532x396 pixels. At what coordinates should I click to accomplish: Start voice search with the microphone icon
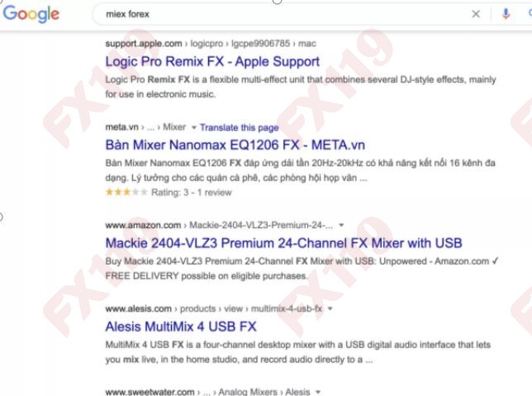[x=506, y=14]
